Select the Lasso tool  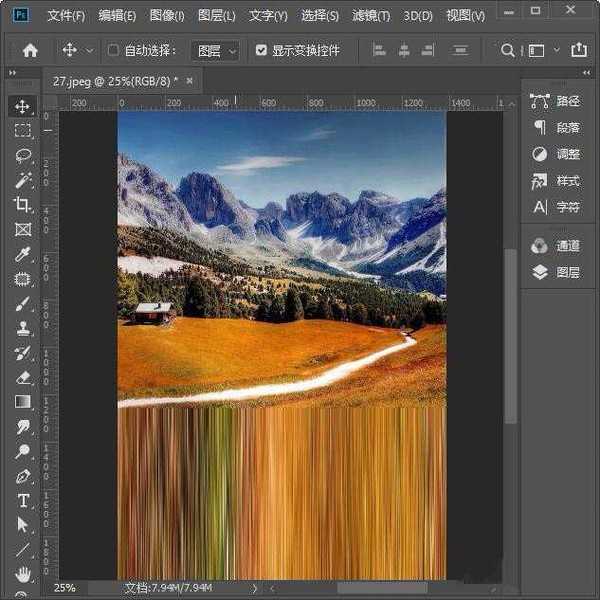[22, 155]
